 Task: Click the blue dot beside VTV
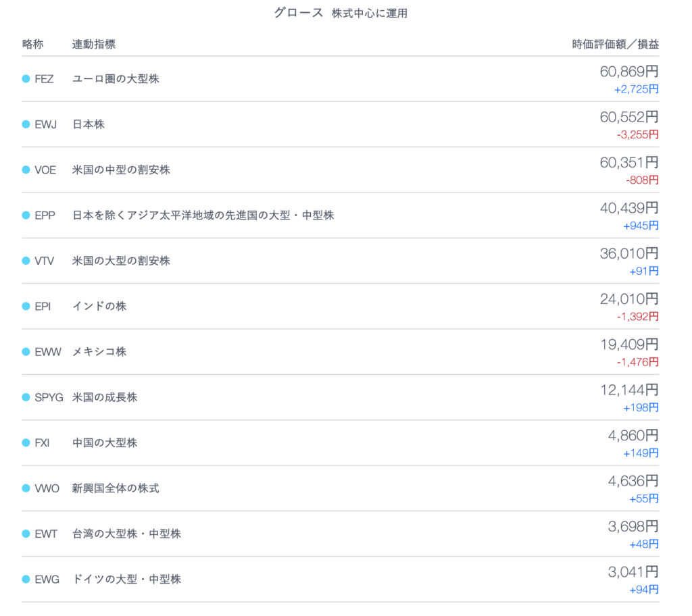[x=26, y=261]
